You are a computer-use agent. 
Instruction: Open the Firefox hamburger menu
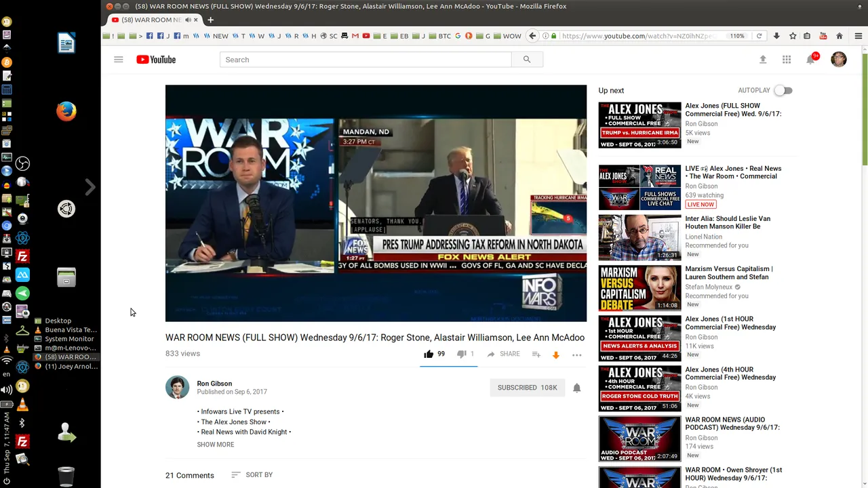[859, 36]
